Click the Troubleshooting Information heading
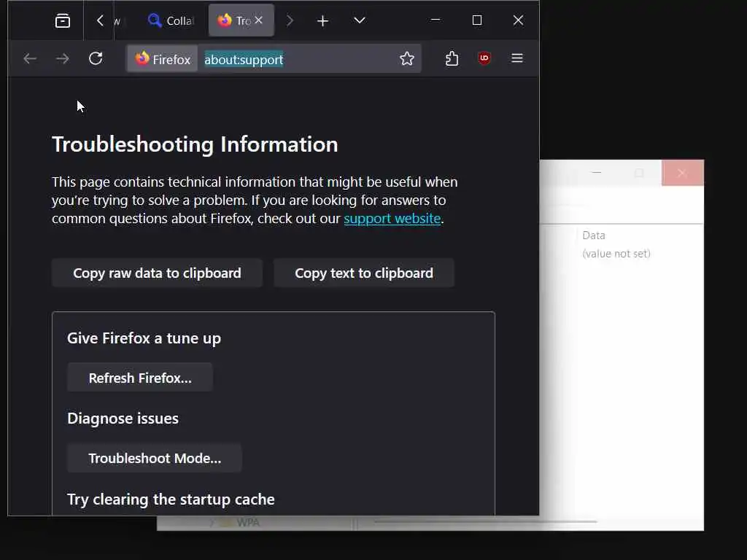Viewport: 747px width, 560px height. 195,144
